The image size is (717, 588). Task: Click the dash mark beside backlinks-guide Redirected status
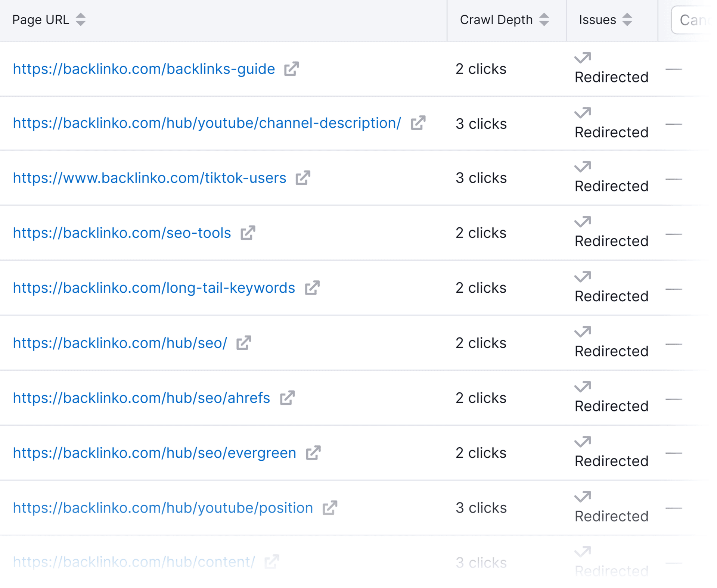pyautogui.click(x=675, y=69)
